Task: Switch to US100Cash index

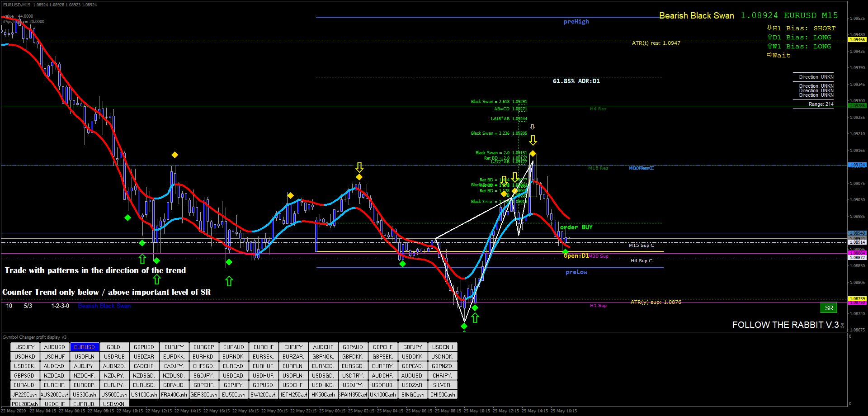Action: pos(144,394)
